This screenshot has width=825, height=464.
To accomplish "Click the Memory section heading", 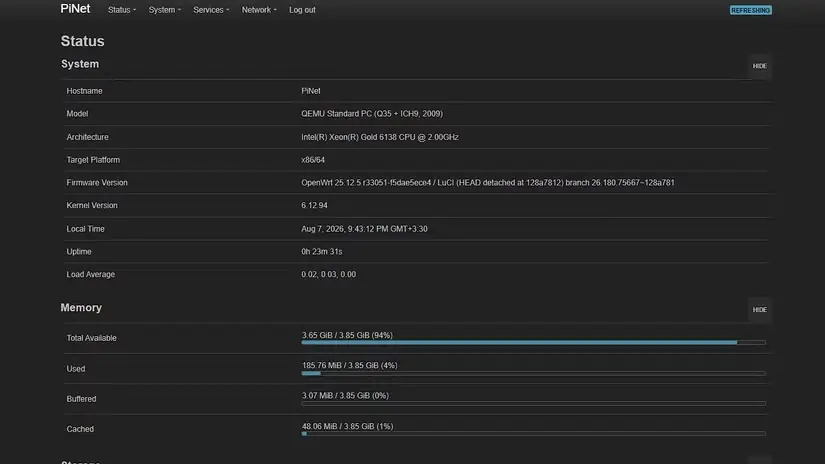I will click(81, 308).
